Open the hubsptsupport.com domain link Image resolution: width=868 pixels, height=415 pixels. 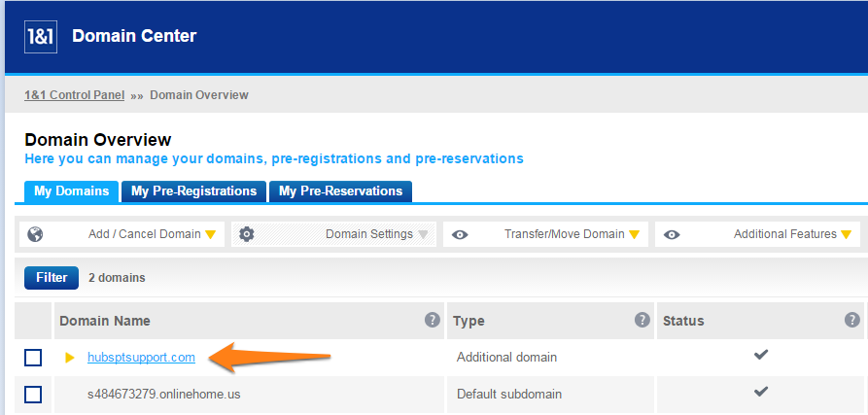(x=141, y=358)
